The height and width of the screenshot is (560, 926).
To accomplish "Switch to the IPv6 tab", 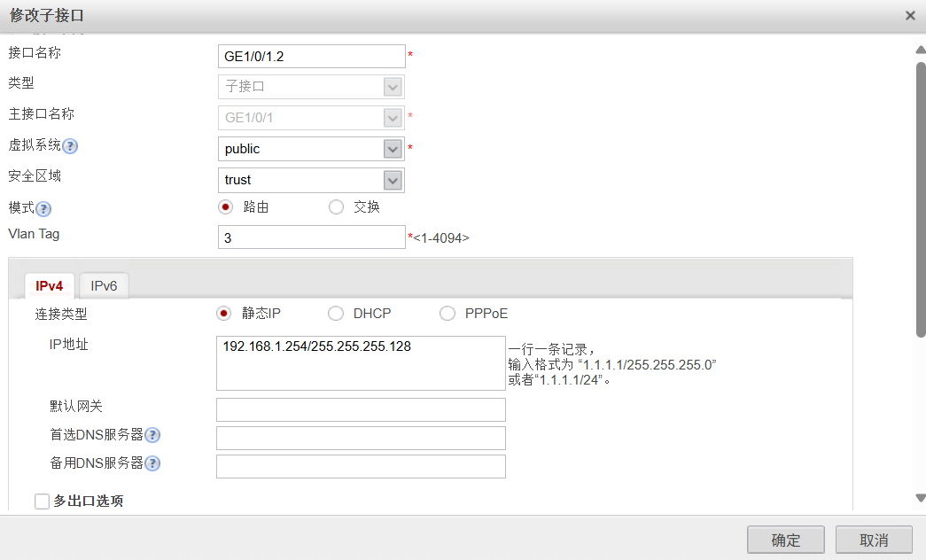I will pyautogui.click(x=104, y=286).
